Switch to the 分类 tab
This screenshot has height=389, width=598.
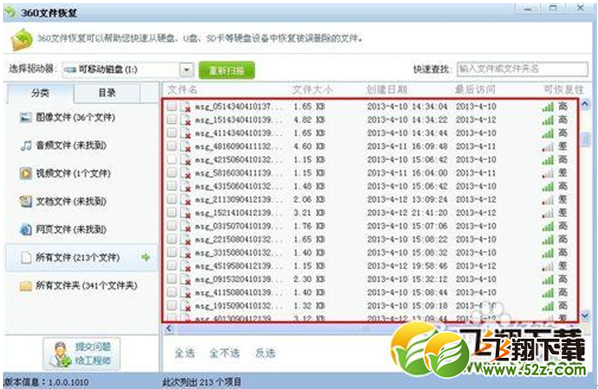tap(40, 93)
